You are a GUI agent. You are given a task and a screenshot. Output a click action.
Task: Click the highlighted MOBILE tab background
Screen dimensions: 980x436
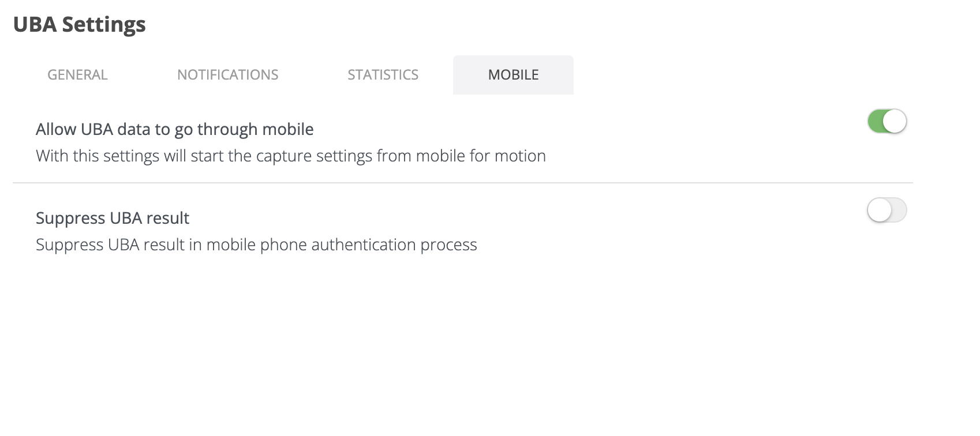point(513,74)
